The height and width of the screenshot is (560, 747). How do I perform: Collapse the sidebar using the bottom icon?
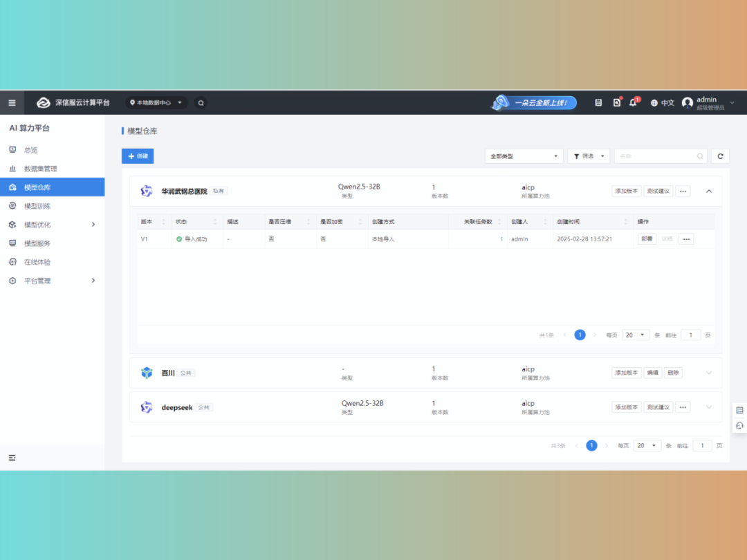tap(12, 458)
